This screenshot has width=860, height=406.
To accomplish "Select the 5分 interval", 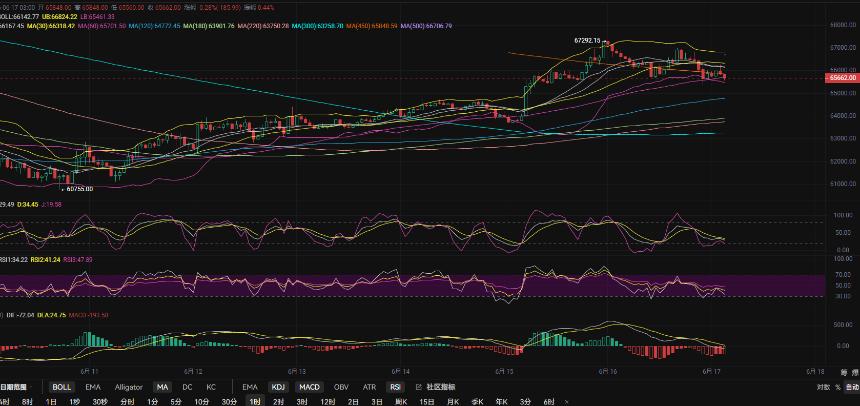I will pyautogui.click(x=176, y=402).
